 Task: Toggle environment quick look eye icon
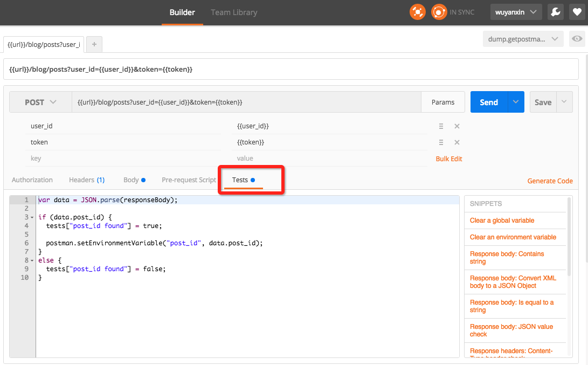point(577,39)
